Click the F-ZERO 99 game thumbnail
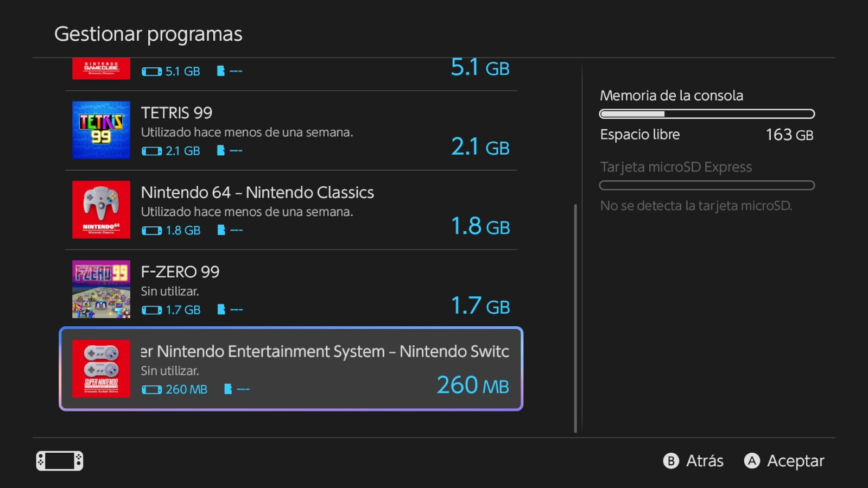This screenshot has width=868, height=488. click(x=101, y=289)
